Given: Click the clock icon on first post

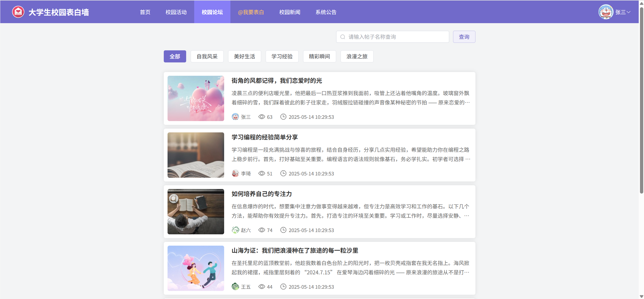Looking at the screenshot, I should tap(283, 117).
